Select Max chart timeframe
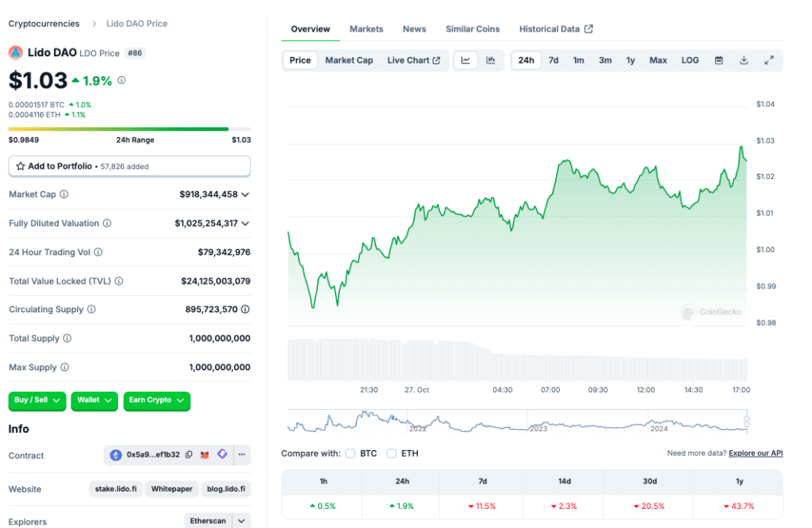The width and height of the screenshot is (812, 528). [x=658, y=60]
